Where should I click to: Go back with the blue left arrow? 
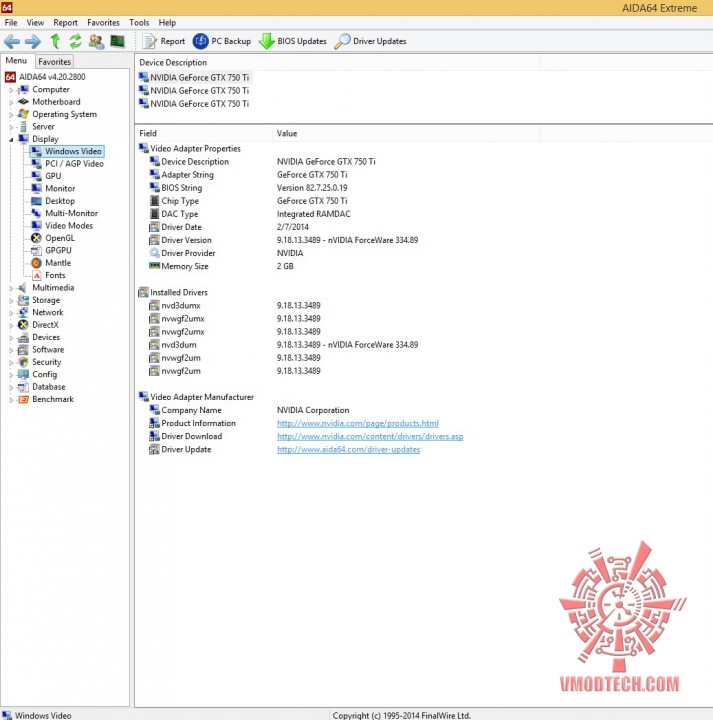[x=12, y=41]
